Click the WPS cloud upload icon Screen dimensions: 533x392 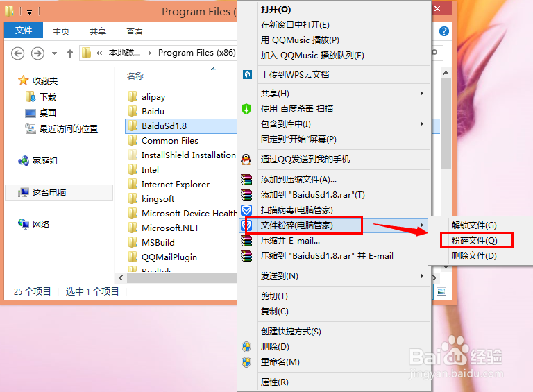tap(247, 74)
